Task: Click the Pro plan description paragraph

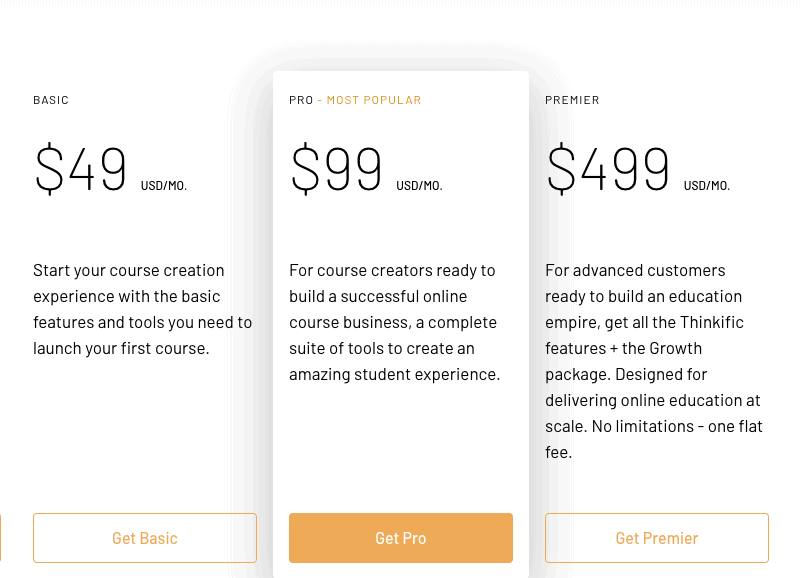Action: click(394, 322)
